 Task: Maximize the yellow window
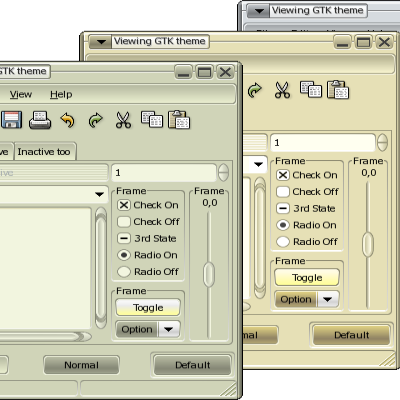pyautogui.click(x=363, y=42)
